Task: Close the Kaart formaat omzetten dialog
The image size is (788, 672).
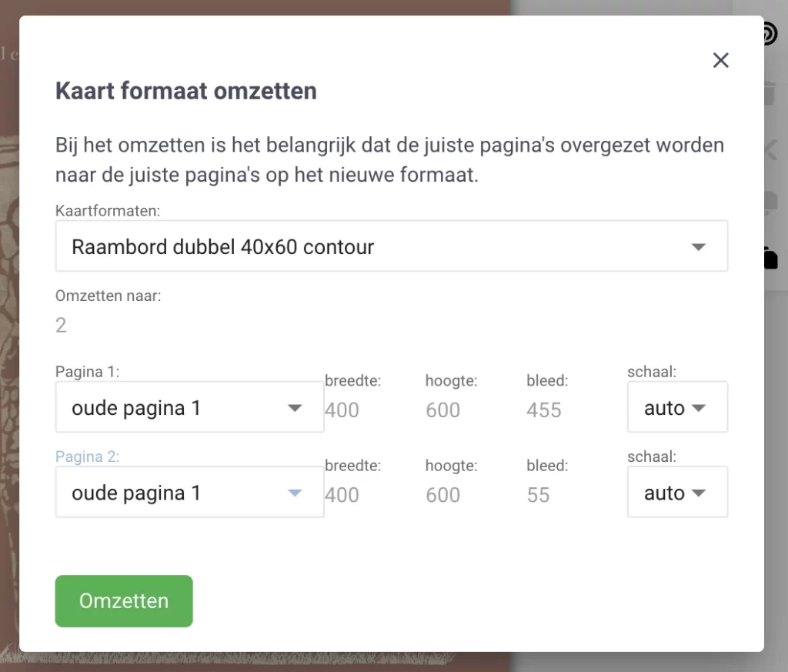Action: pyautogui.click(x=720, y=61)
